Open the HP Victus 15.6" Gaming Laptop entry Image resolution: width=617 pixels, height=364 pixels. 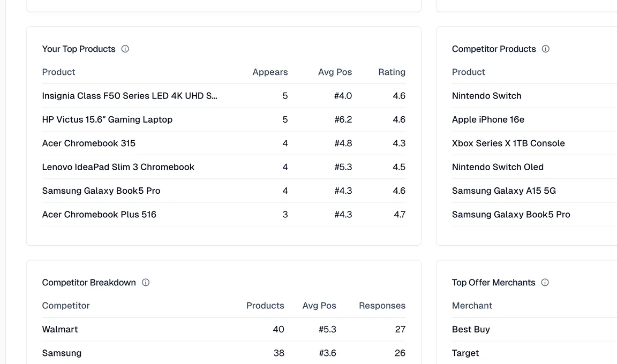point(107,119)
